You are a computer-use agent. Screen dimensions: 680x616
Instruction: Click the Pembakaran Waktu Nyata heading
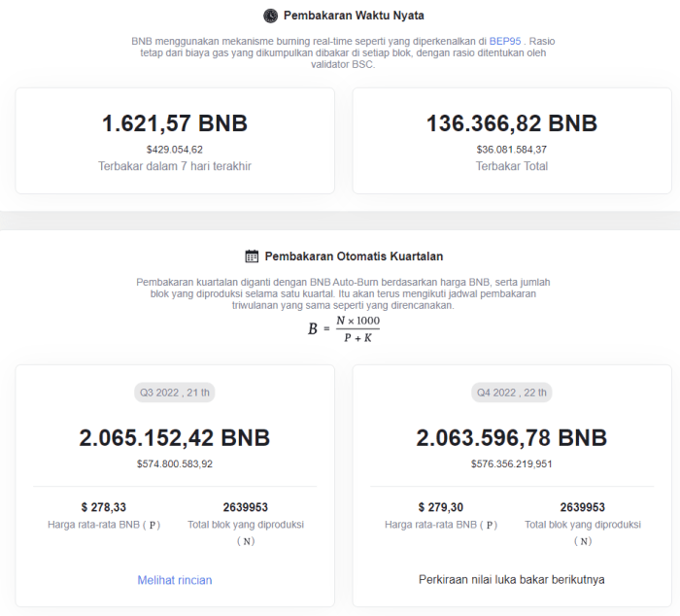[x=354, y=16]
